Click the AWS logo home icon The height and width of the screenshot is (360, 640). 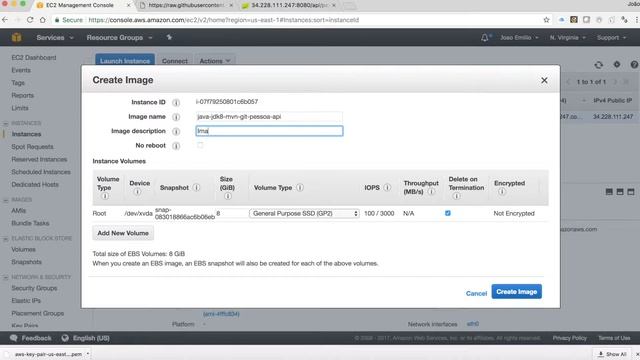pos(16,38)
